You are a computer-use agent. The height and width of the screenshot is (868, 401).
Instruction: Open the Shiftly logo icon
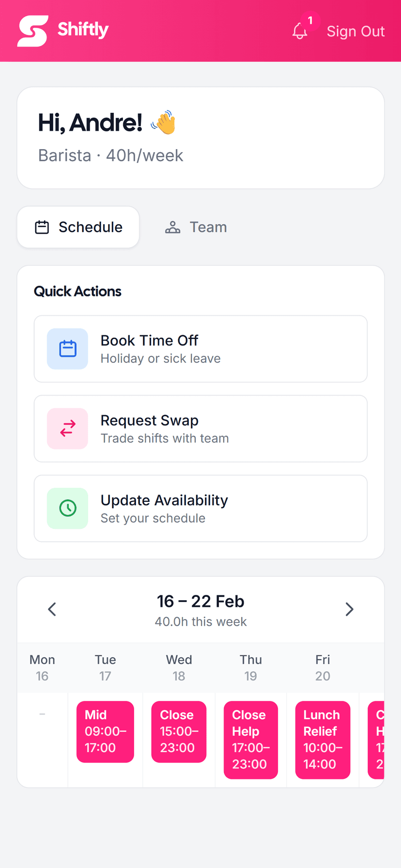click(32, 31)
